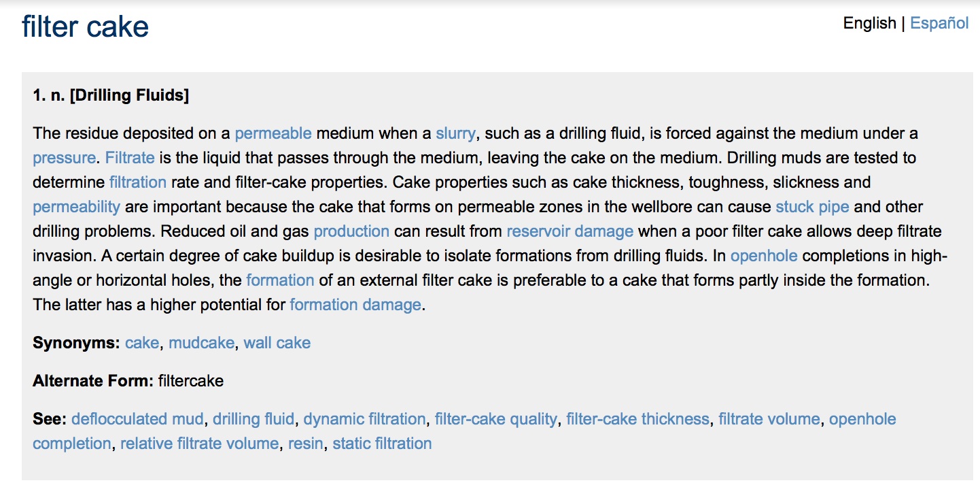Open dynamic filtration entry
This screenshot has height=483, width=980.
364,419
